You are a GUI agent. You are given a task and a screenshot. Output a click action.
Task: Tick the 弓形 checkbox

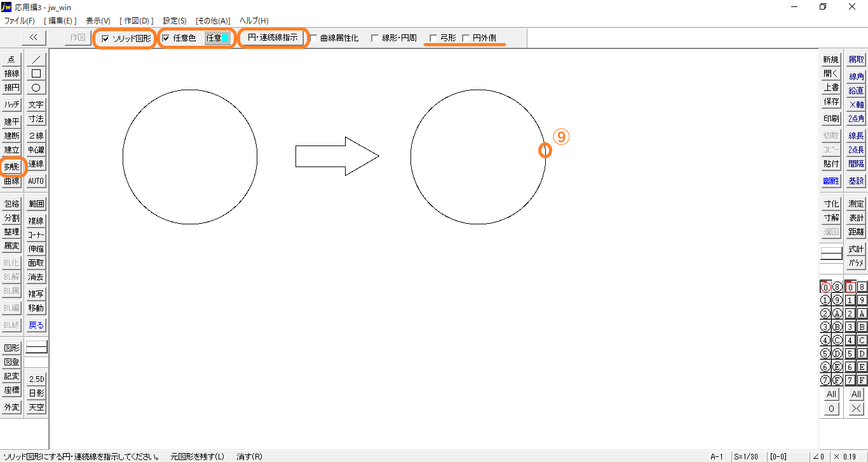click(x=433, y=38)
